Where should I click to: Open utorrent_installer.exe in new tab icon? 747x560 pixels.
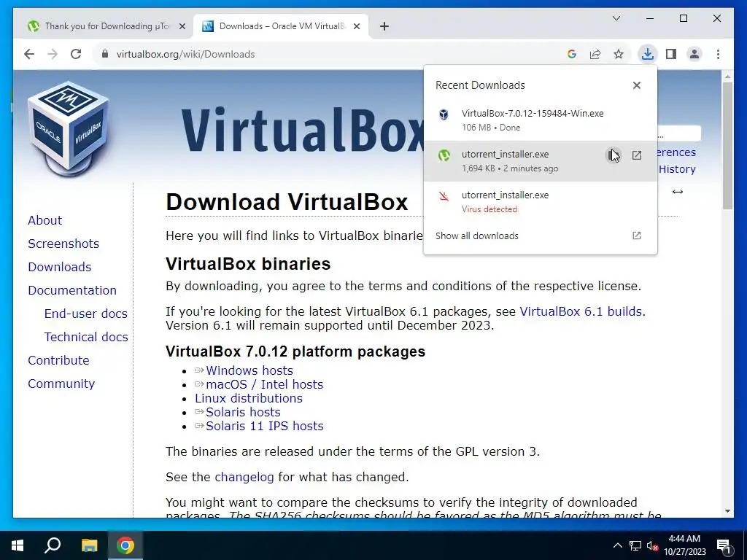pos(636,155)
